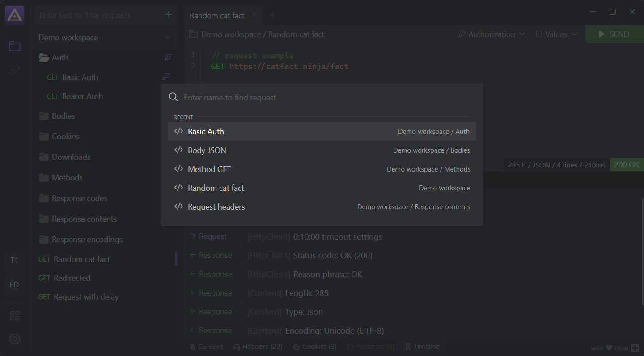Choose Basic Auth from recent results

click(322, 131)
